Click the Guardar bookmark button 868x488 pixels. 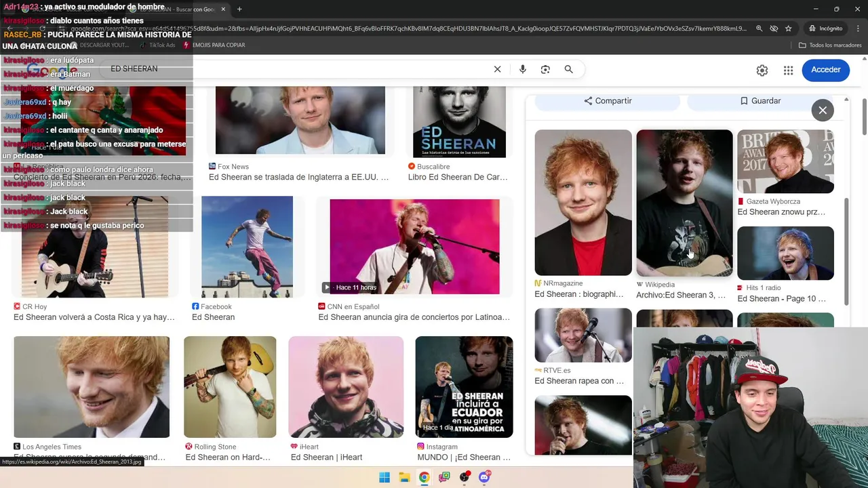pos(760,100)
